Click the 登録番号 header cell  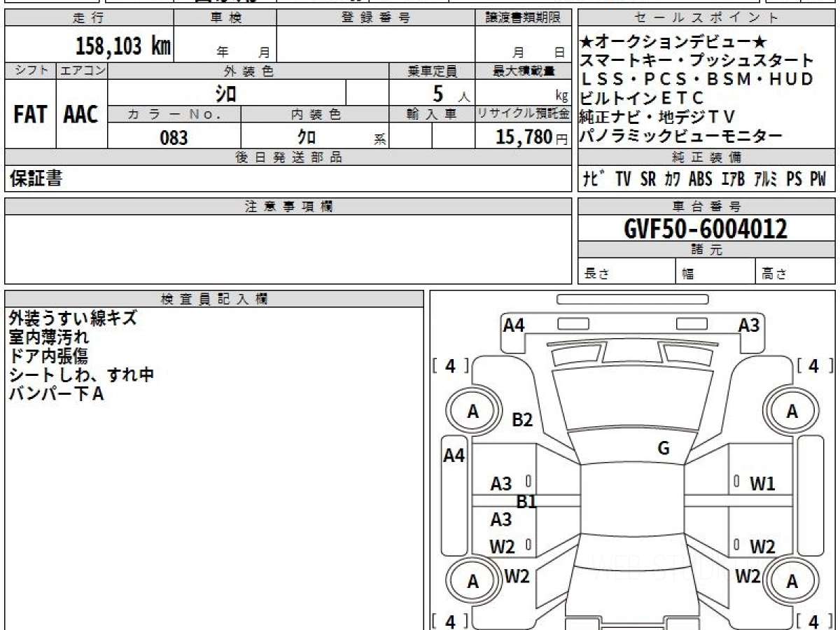point(376,18)
